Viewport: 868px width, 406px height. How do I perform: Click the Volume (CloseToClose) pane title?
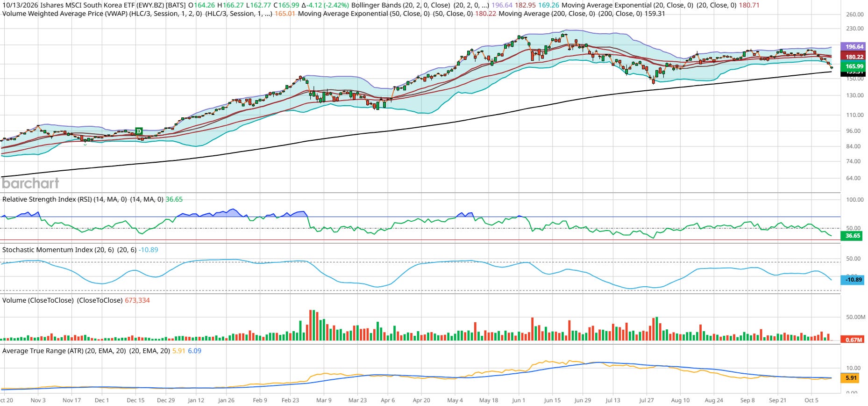coord(38,300)
